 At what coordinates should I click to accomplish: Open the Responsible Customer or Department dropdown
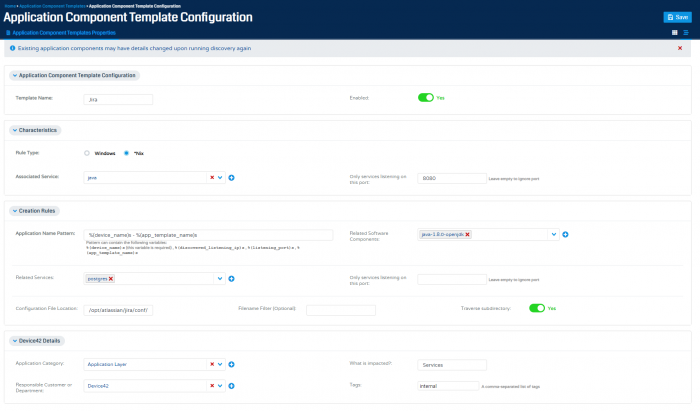coord(220,386)
